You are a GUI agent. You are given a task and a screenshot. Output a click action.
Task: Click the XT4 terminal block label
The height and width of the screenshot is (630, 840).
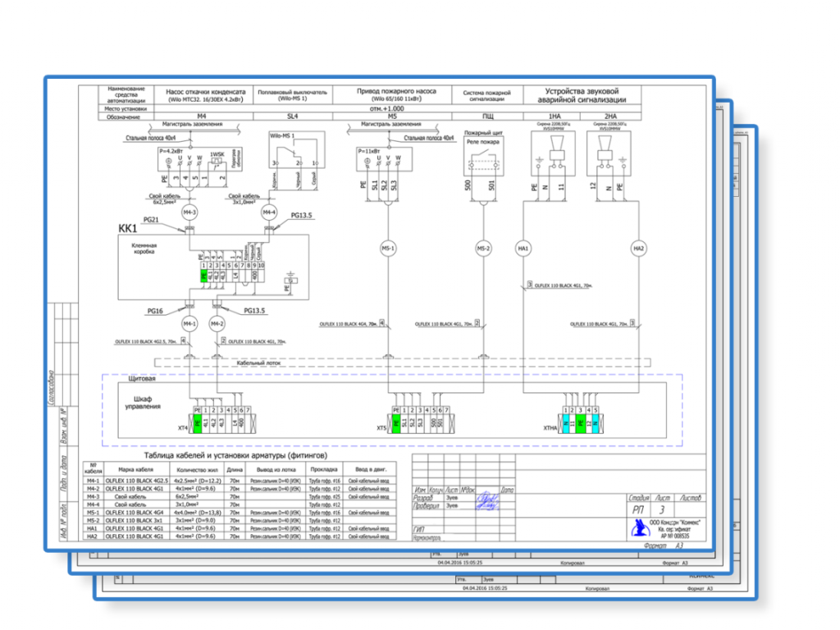coord(183,428)
